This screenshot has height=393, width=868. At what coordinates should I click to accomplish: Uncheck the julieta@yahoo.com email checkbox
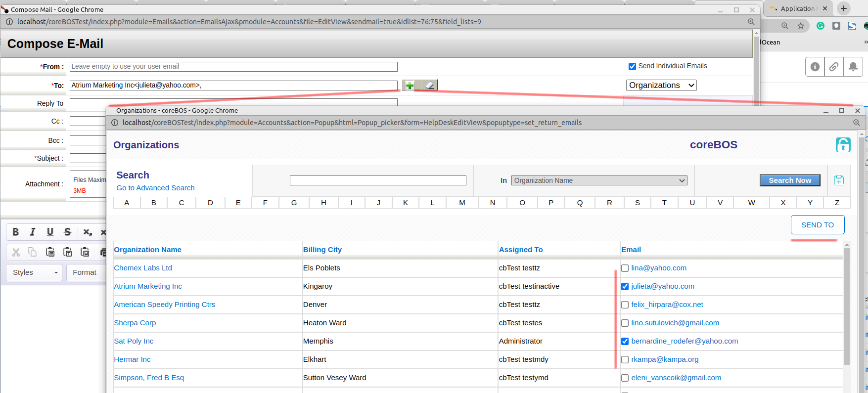(625, 287)
